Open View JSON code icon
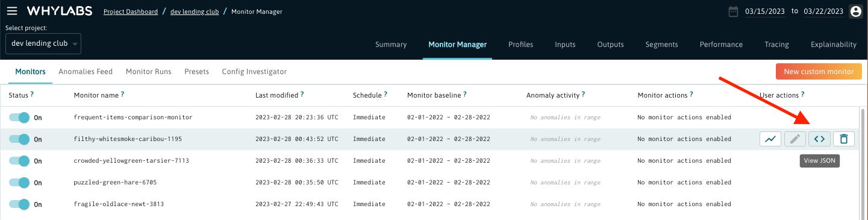 (819, 139)
